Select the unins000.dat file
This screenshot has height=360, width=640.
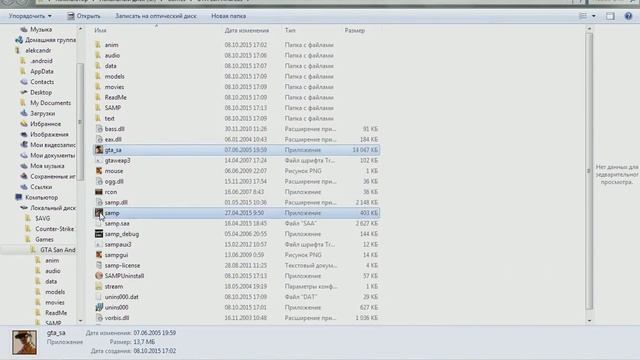121,297
